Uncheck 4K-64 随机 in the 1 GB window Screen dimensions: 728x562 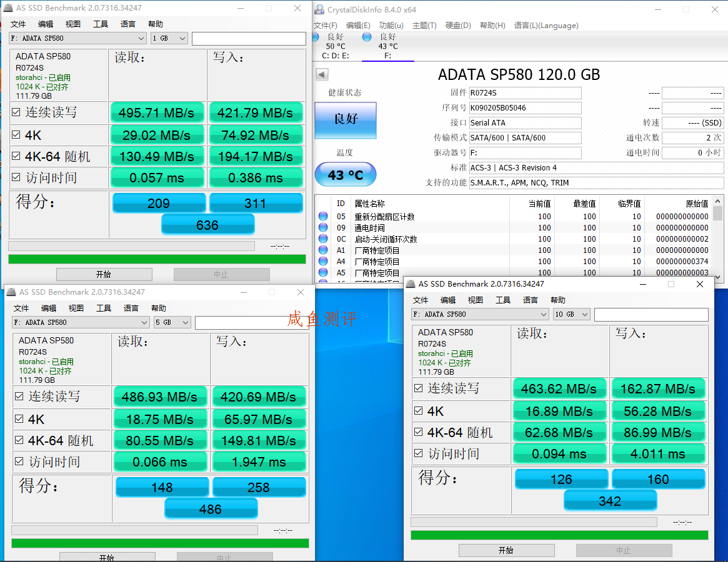click(x=16, y=156)
